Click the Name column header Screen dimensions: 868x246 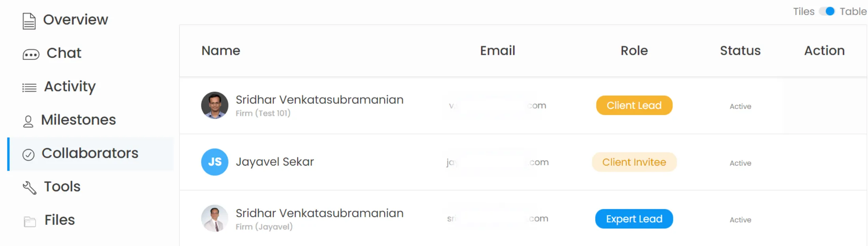tap(221, 51)
